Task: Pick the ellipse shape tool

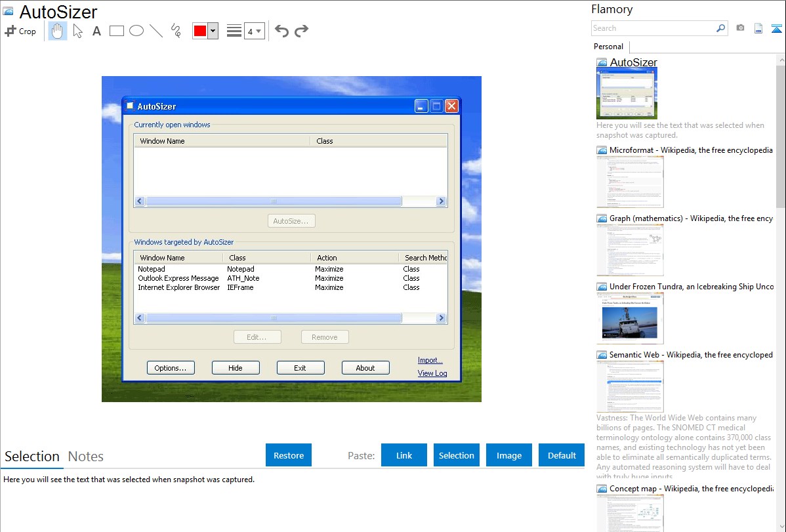Action: 136,31
